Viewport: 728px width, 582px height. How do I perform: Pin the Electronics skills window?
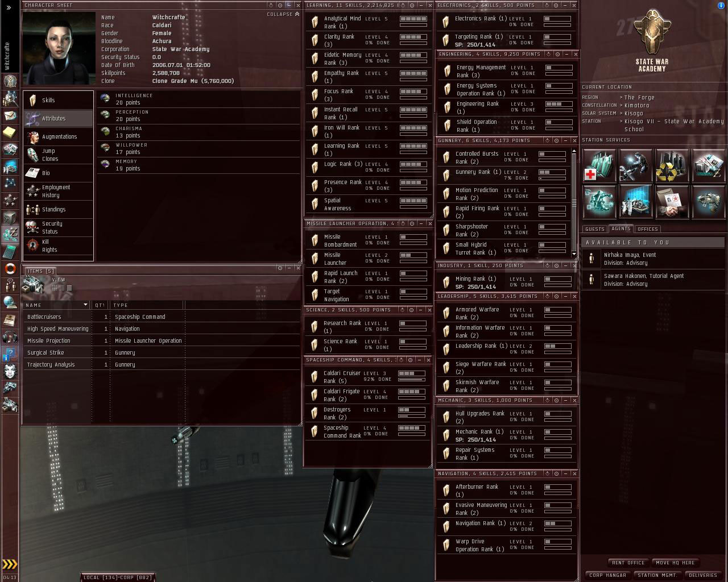tap(557, 5)
